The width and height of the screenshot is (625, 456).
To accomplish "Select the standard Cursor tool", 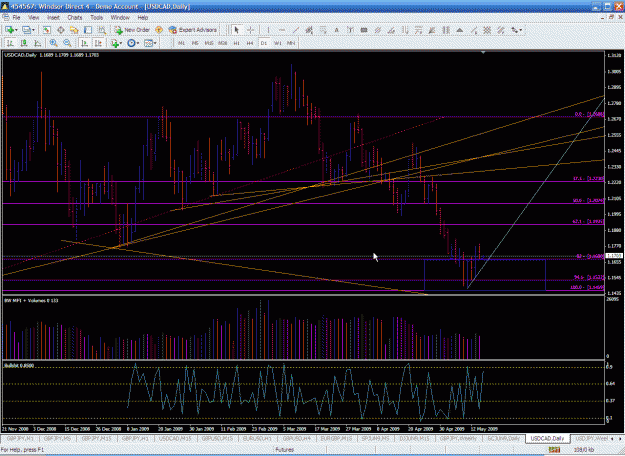I will coord(237,30).
